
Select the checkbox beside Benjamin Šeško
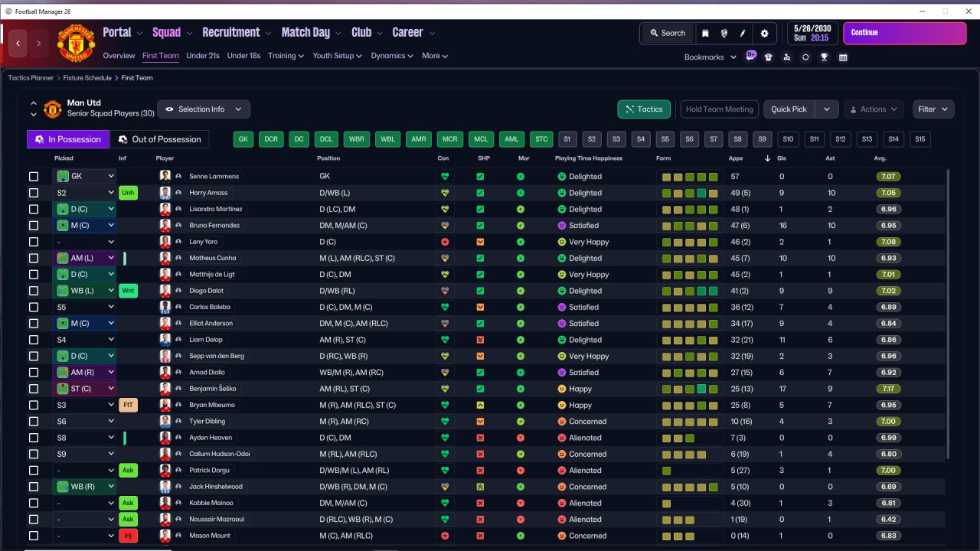[x=34, y=389]
